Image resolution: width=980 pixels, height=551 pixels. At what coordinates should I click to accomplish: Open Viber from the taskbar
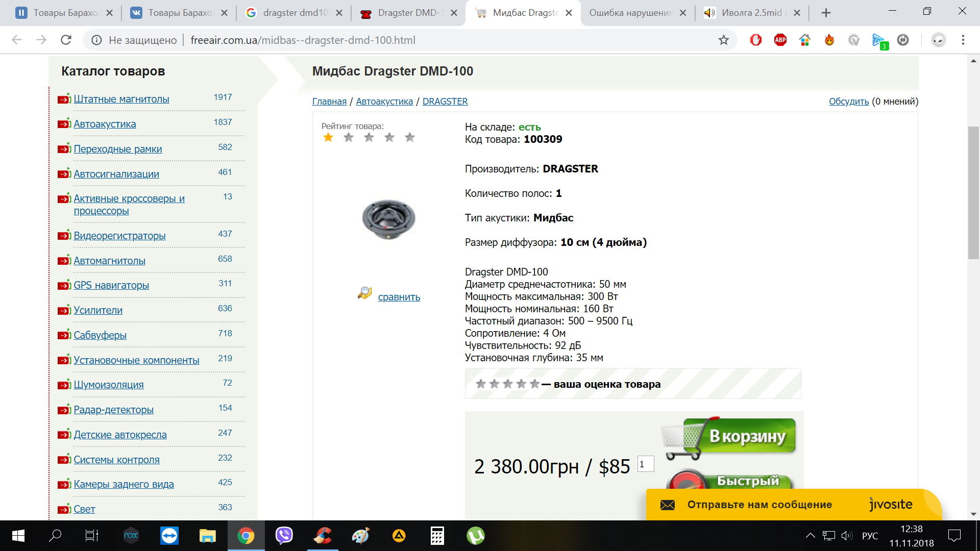click(x=284, y=535)
